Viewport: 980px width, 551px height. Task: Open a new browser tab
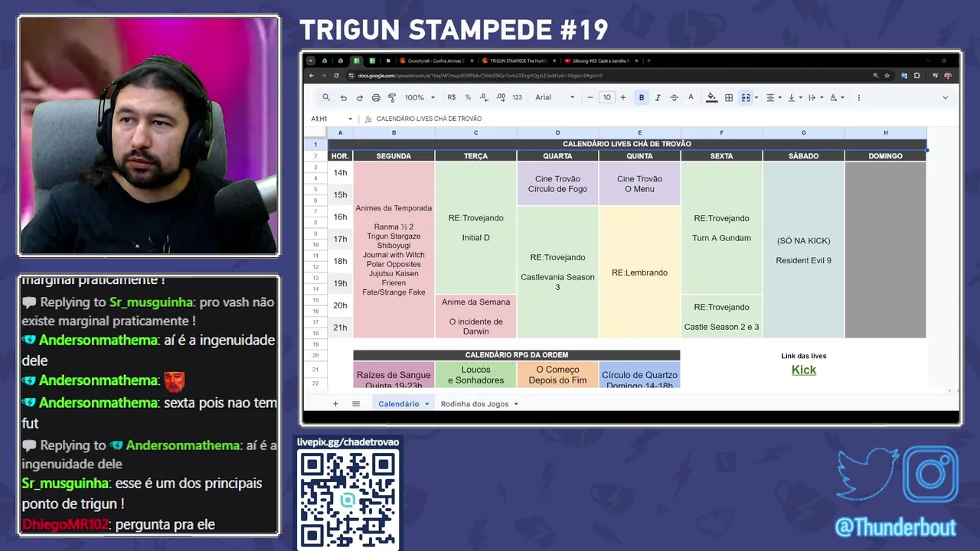click(x=648, y=60)
